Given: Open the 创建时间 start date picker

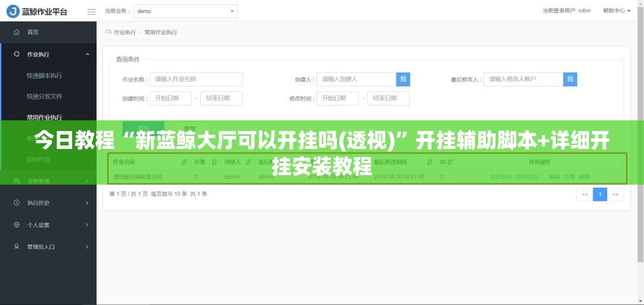Looking at the screenshot, I should point(171,98).
